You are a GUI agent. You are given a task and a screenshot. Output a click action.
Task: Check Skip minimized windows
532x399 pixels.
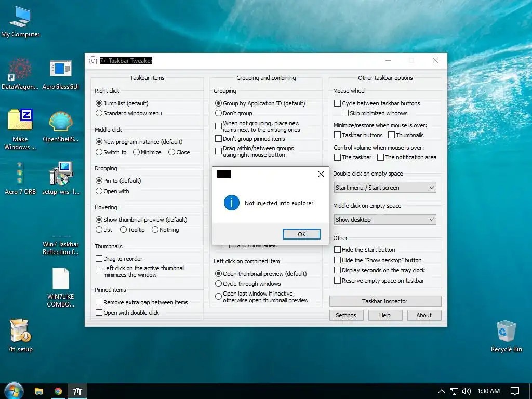[375, 113]
